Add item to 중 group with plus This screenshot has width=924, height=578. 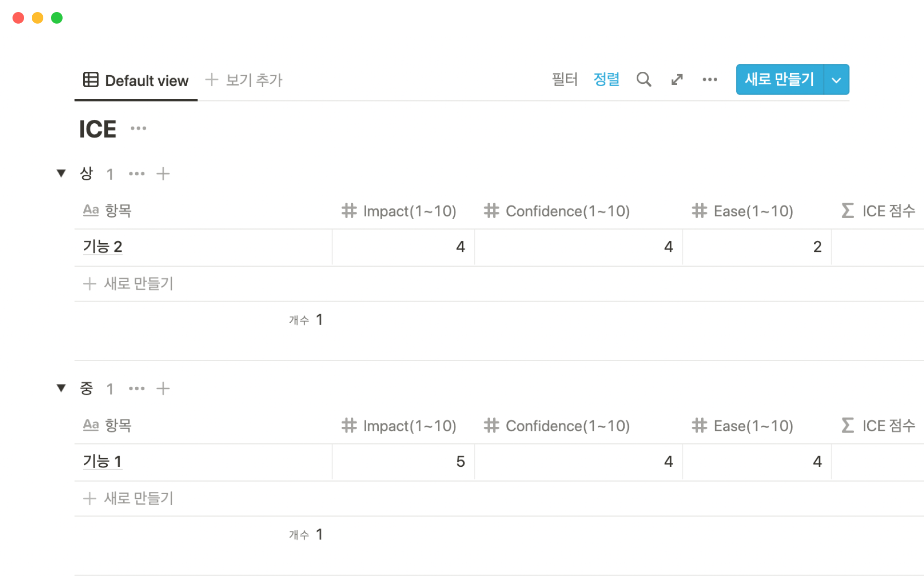point(163,389)
